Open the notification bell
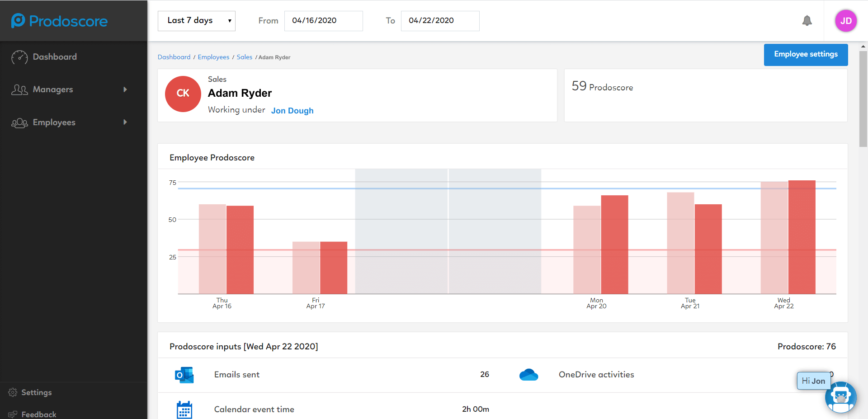 808,20
